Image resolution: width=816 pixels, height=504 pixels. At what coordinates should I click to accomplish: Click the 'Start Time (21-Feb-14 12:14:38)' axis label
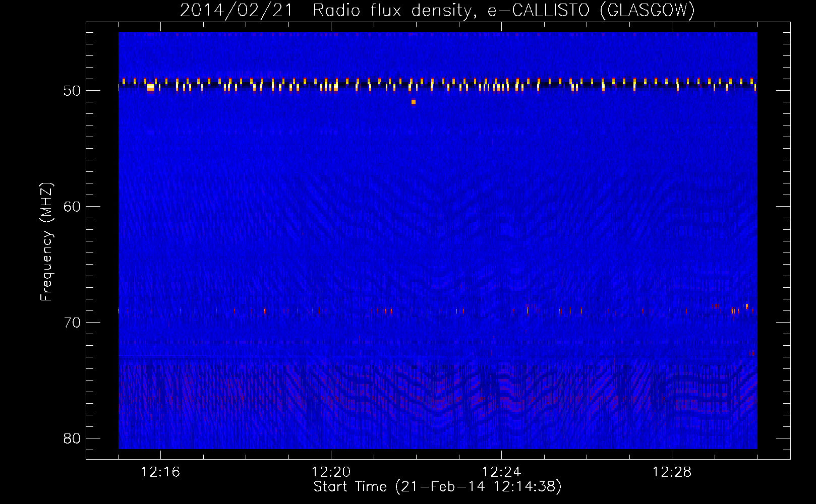pos(437,487)
